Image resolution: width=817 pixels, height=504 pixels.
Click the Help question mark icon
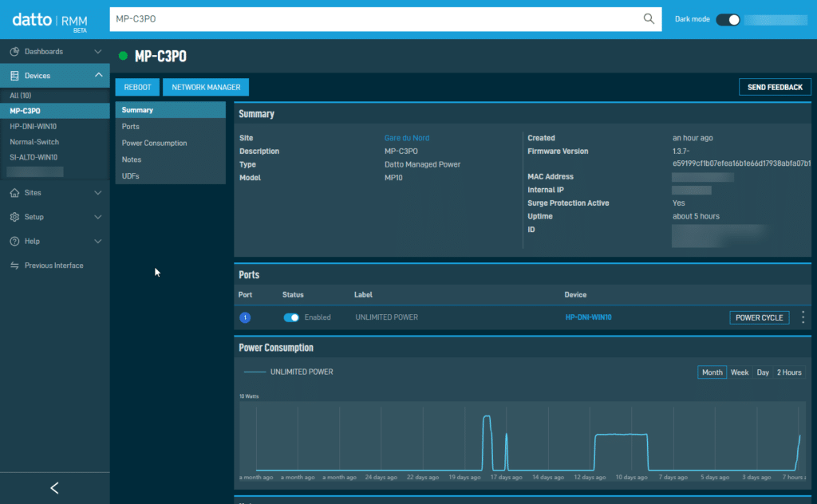[x=14, y=242]
